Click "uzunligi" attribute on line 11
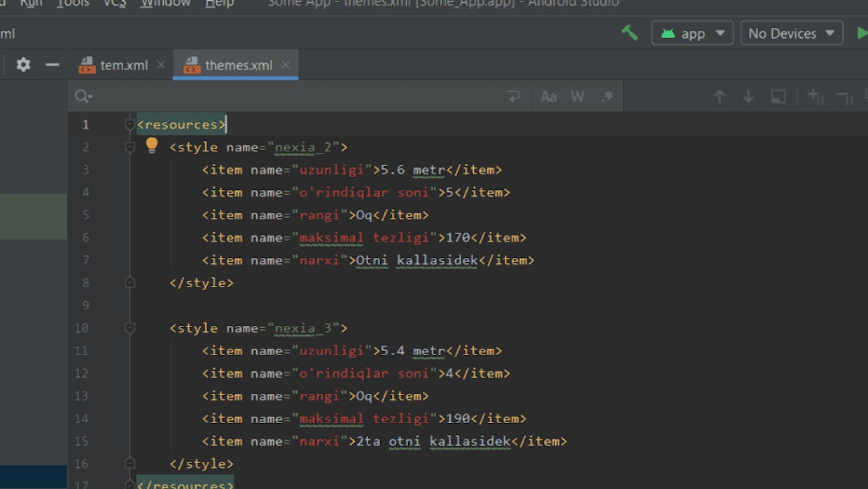 click(332, 350)
